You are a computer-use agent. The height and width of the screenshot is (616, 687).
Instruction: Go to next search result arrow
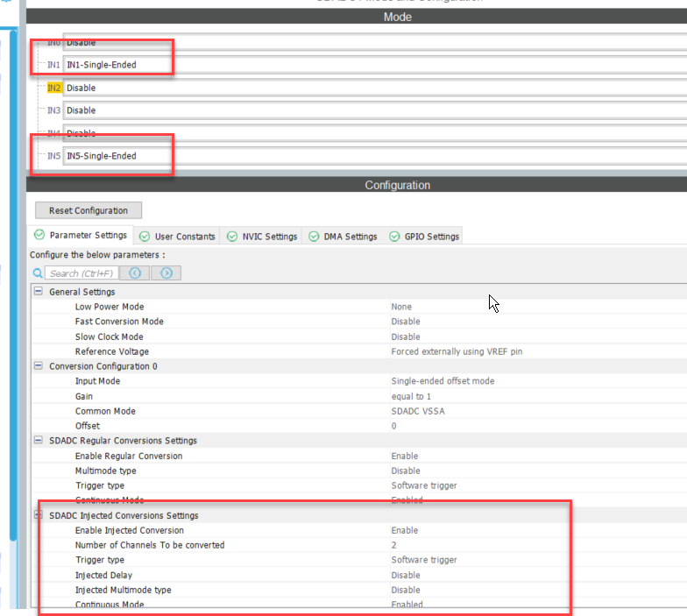click(x=166, y=273)
